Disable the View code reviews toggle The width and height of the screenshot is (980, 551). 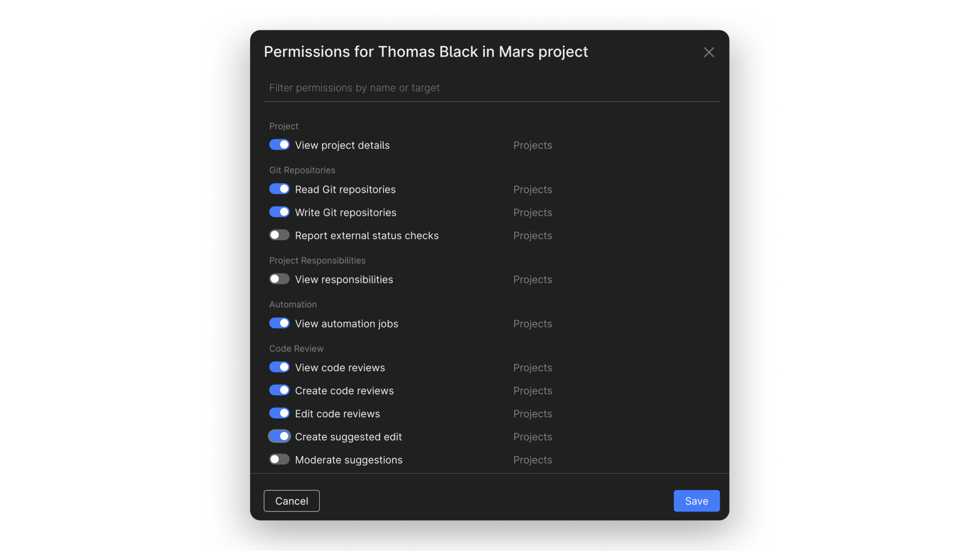pyautogui.click(x=279, y=367)
